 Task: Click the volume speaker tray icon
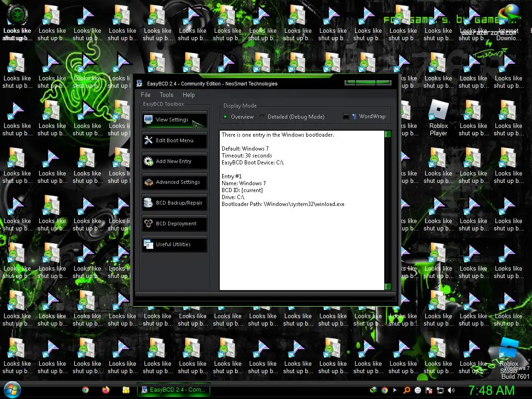point(451,390)
